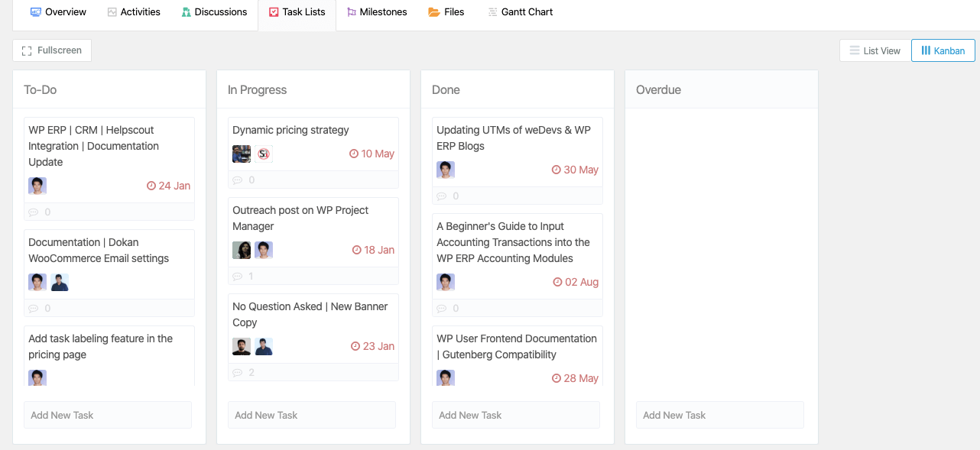Click Add New Task in the Overdue column
Screen dimensions: 980x450
(x=719, y=415)
